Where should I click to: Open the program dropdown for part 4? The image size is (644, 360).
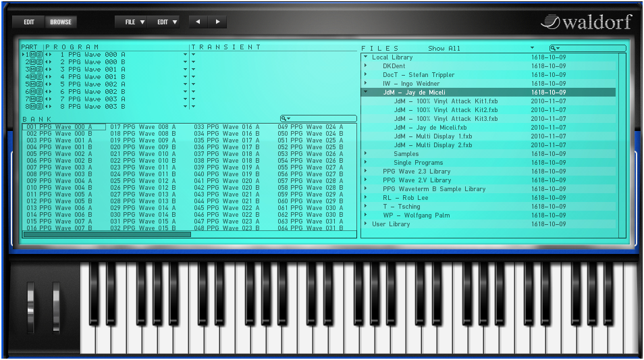(x=185, y=77)
